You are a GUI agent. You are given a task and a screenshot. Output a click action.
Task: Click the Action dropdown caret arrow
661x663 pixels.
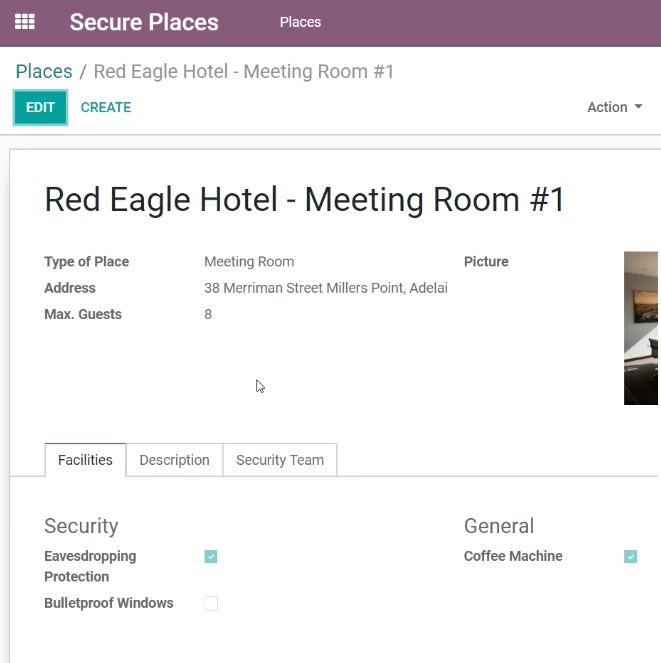[638, 107]
